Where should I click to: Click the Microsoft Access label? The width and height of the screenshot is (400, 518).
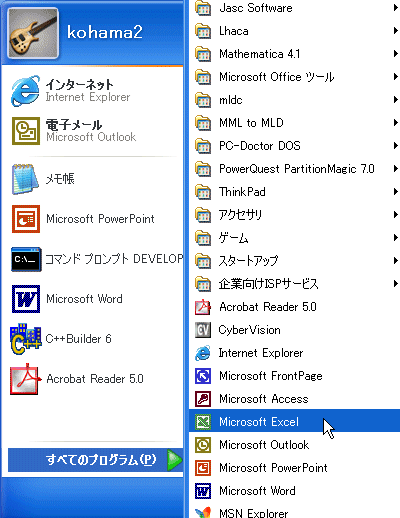(264, 399)
